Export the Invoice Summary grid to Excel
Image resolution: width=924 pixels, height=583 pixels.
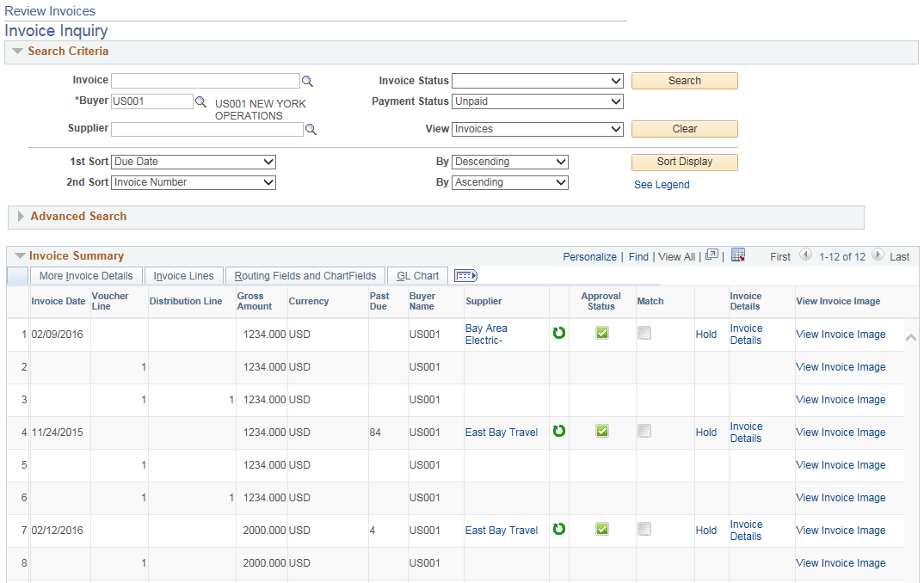coord(738,255)
